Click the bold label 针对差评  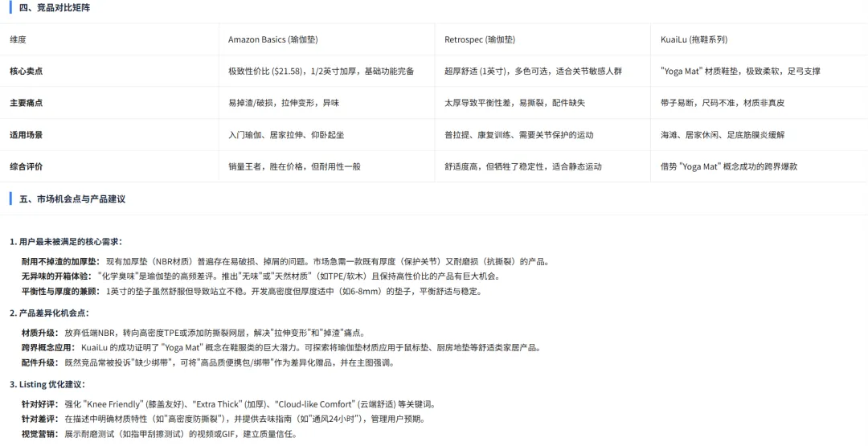pyautogui.click(x=40, y=419)
